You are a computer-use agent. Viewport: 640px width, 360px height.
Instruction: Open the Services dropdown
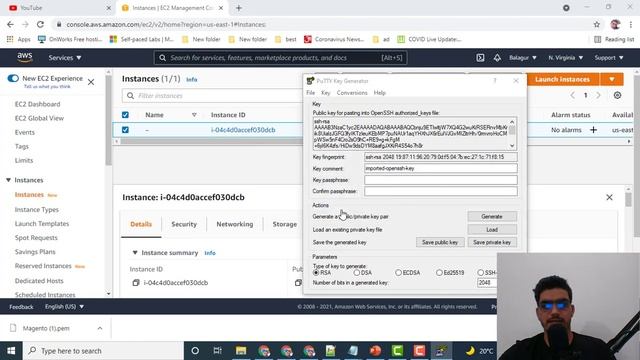pyautogui.click(x=65, y=58)
